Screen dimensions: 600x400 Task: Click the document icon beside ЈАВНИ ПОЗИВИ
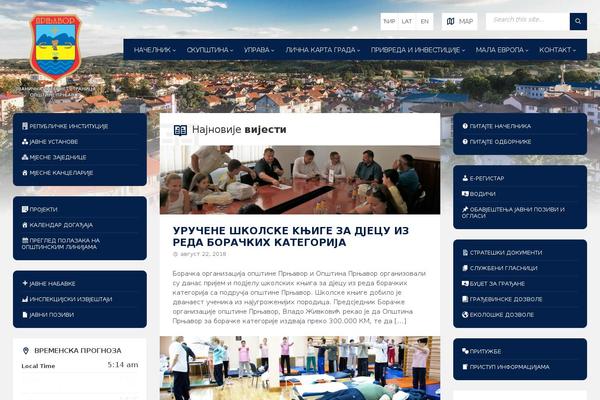25,315
